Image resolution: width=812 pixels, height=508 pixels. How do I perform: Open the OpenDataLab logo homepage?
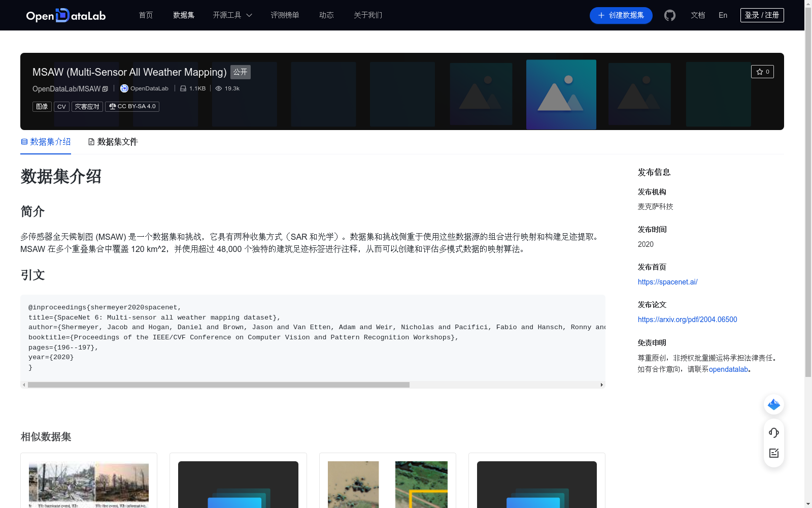[66, 15]
